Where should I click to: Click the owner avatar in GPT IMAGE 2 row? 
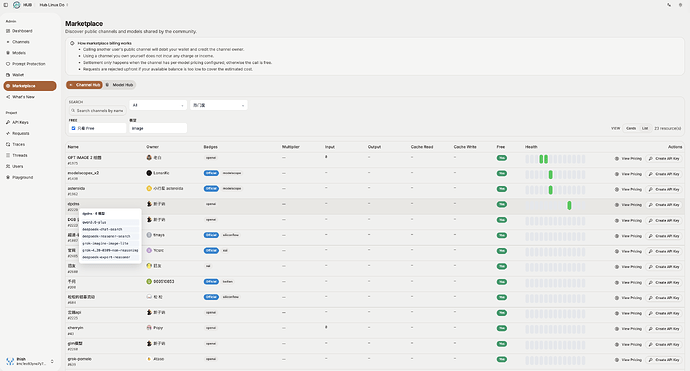click(149, 158)
